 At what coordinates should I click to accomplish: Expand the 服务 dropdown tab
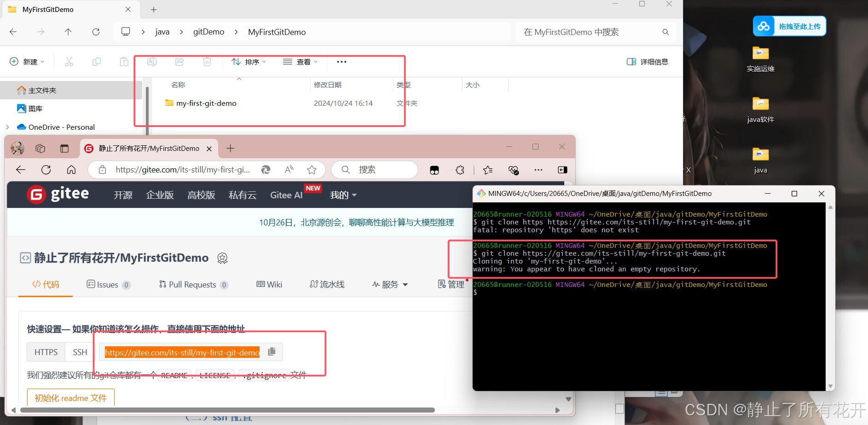pyautogui.click(x=390, y=284)
